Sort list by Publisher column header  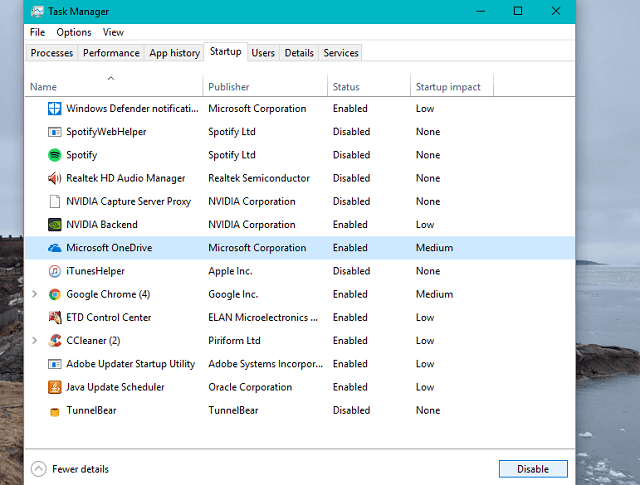point(229,87)
